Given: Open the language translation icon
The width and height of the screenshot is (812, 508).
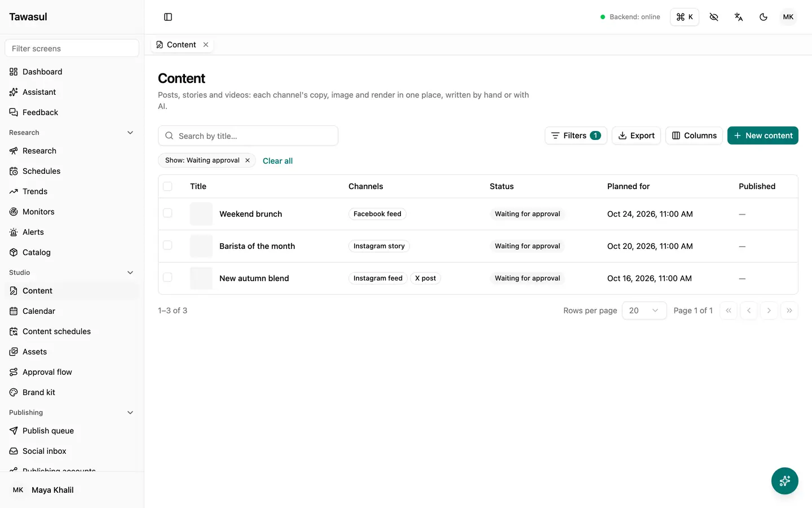Looking at the screenshot, I should point(739,17).
